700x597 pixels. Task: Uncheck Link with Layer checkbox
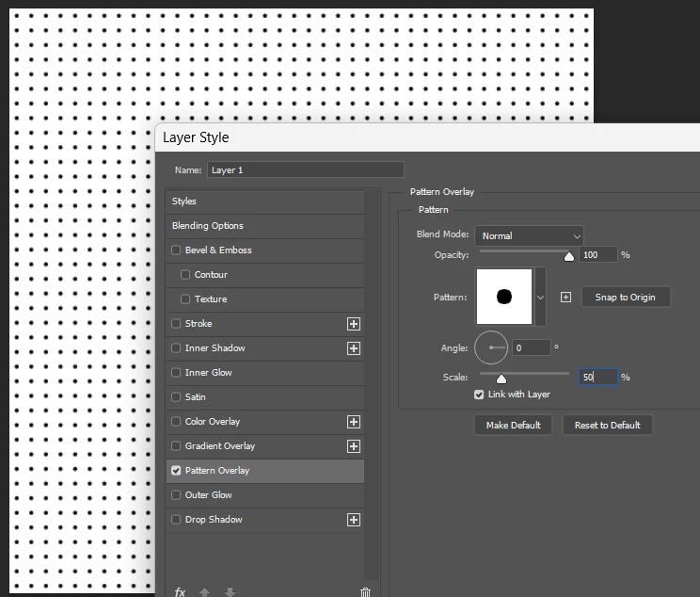[479, 395]
